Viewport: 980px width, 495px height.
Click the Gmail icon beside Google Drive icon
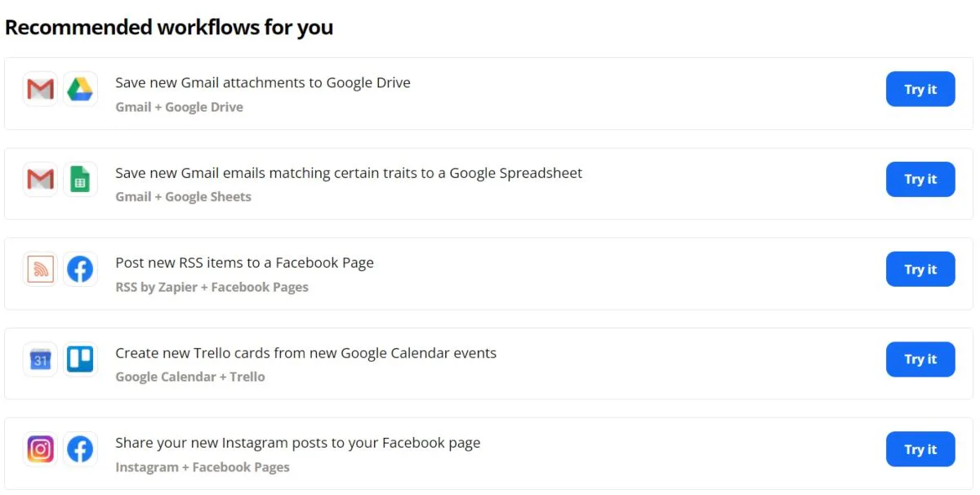tap(40, 89)
